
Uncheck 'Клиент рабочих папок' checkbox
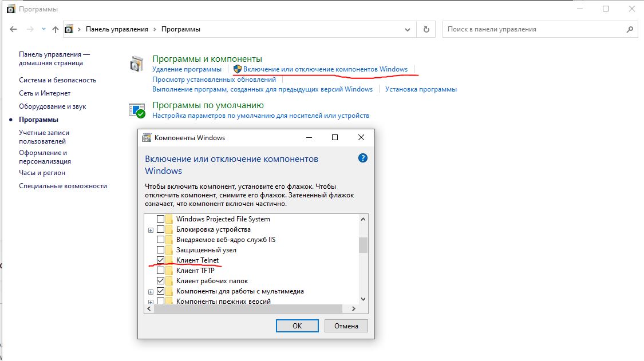[x=161, y=281]
